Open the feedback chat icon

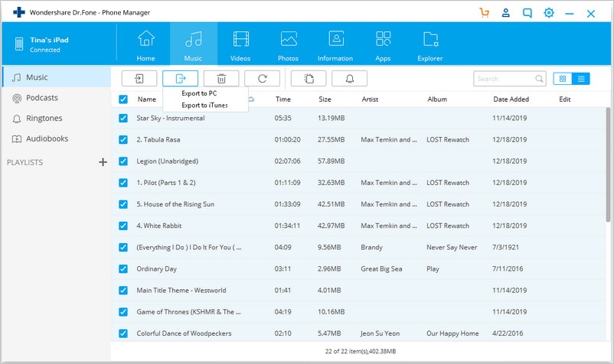527,13
